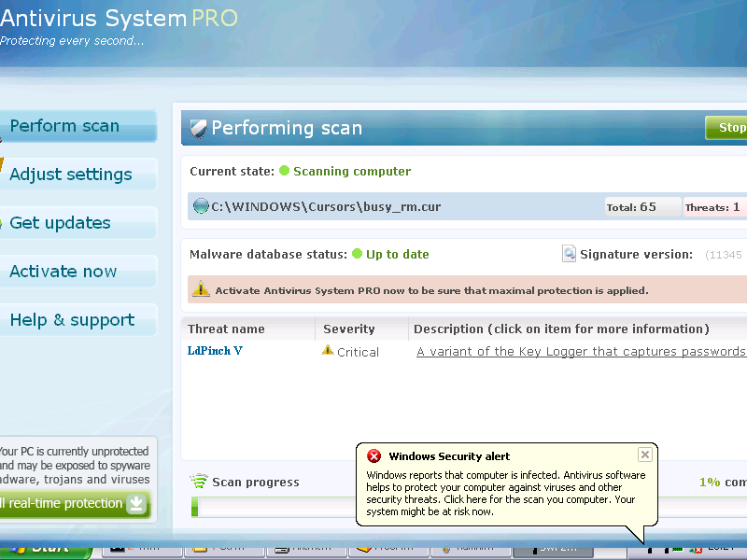This screenshot has height=560, width=747.
Task: Choose Activate now in the sidebar
Action: tap(63, 272)
